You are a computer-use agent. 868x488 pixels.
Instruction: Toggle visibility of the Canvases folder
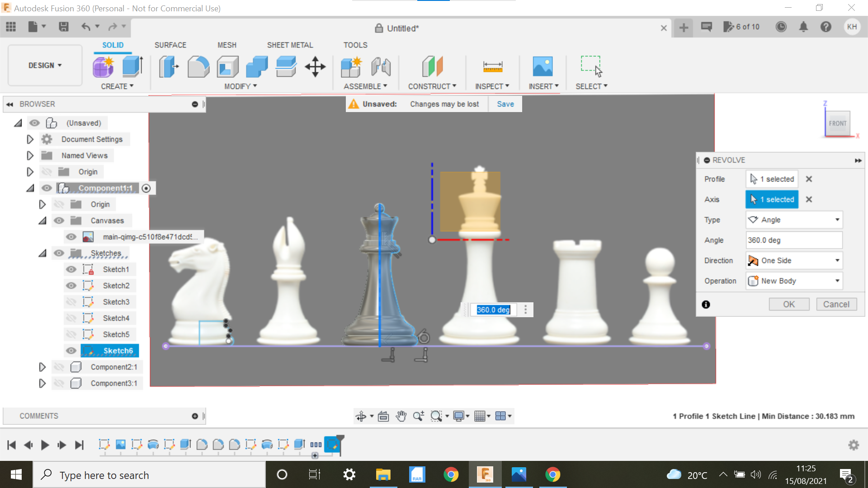(x=59, y=221)
